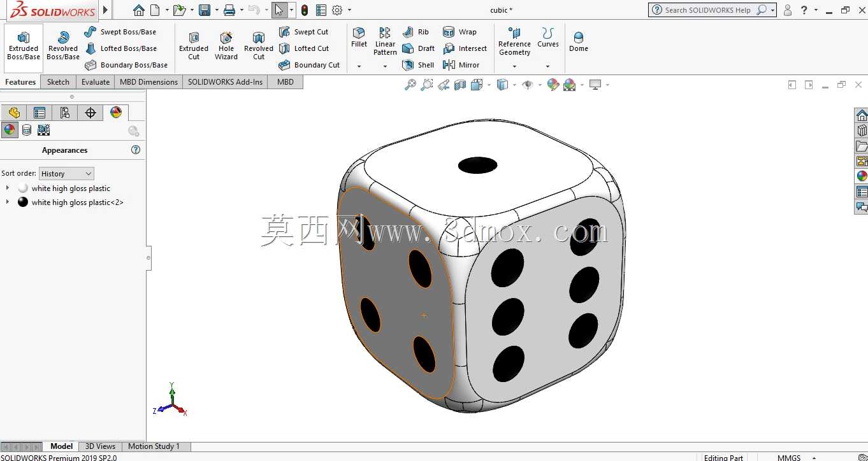868x461 pixels.
Task: Insert a Dome feature
Action: (579, 41)
